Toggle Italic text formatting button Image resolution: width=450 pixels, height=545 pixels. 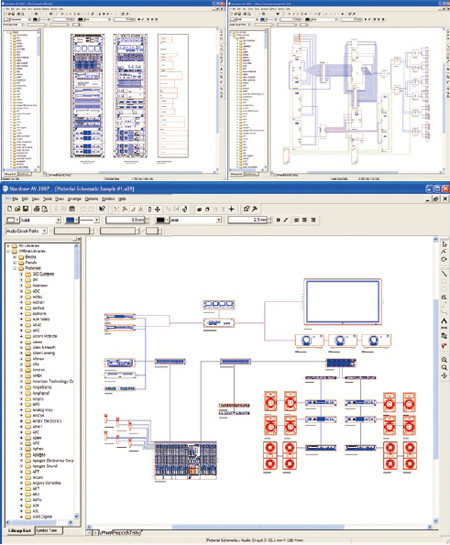click(286, 220)
